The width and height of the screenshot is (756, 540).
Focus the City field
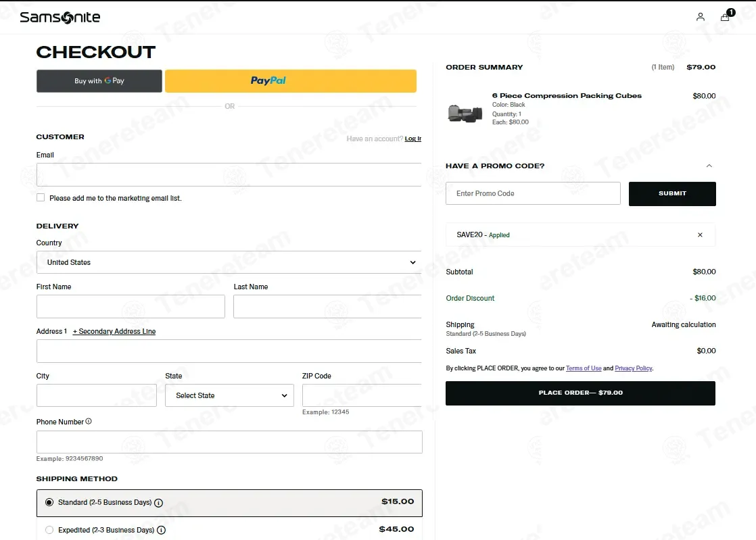(x=97, y=395)
